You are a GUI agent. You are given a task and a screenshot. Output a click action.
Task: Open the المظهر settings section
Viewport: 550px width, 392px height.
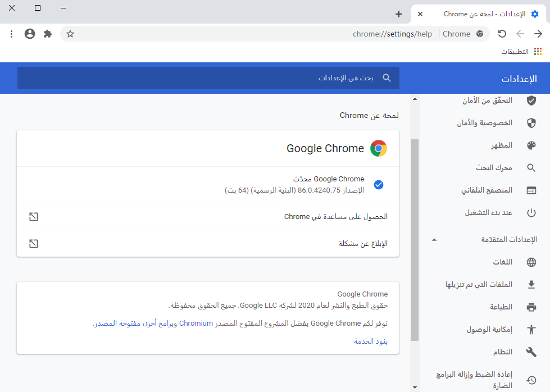(502, 145)
